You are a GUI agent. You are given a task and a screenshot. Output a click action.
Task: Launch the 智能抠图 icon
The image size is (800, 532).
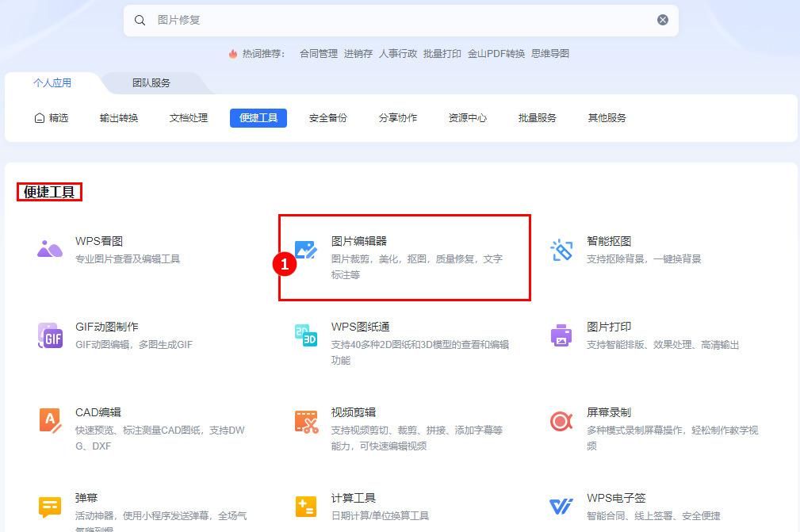point(561,250)
